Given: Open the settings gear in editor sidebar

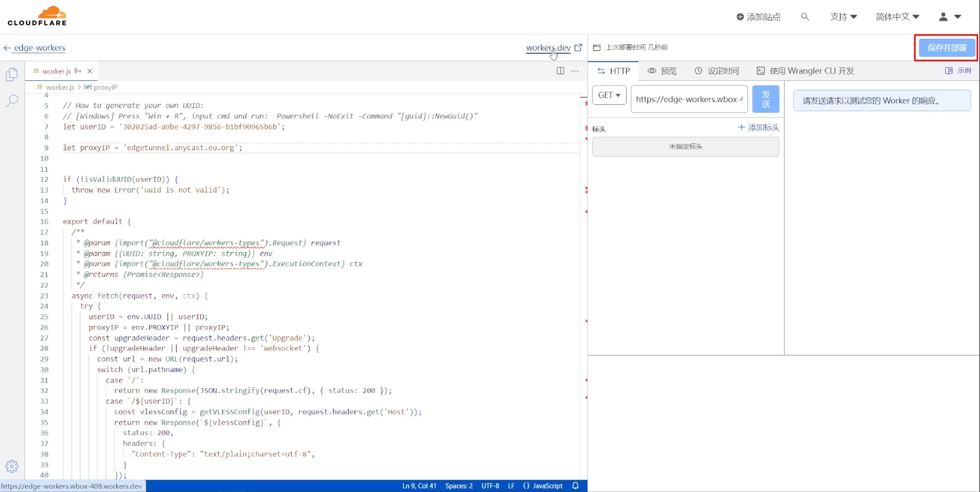Looking at the screenshot, I should point(12,466).
